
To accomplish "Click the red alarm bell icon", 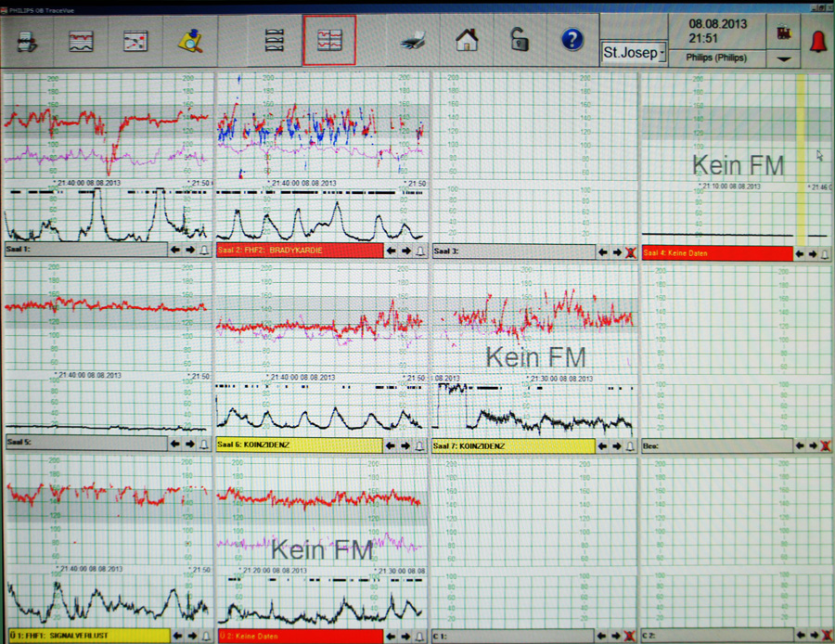I will (817, 41).
